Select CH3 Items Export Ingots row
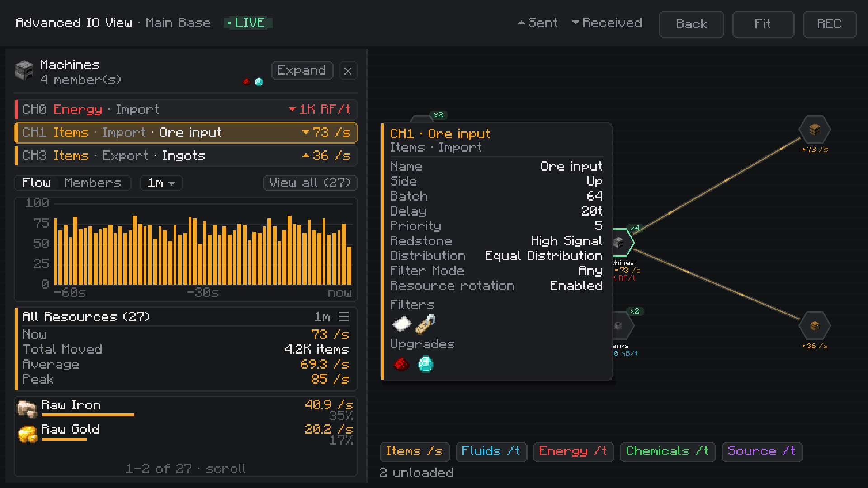Screen dimensions: 868x488 (x=186, y=155)
